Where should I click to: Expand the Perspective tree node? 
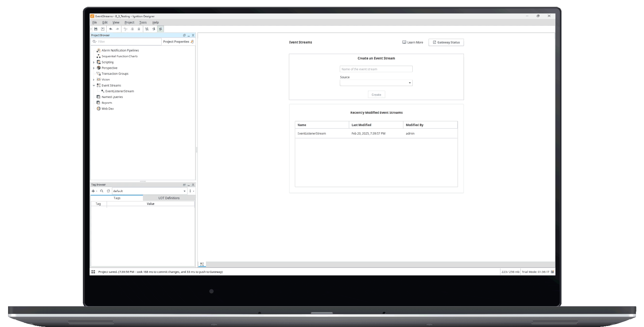pos(94,68)
